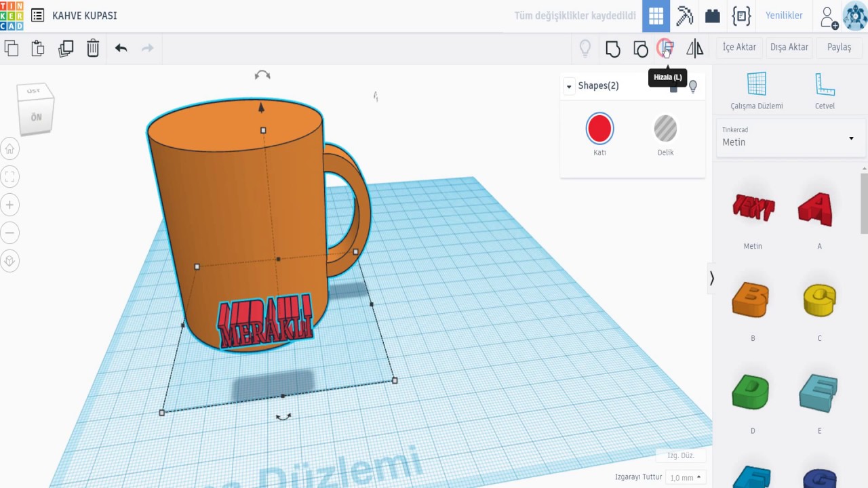Toggle orthographic view mode
This screenshot has height=488, width=868.
tap(9, 261)
